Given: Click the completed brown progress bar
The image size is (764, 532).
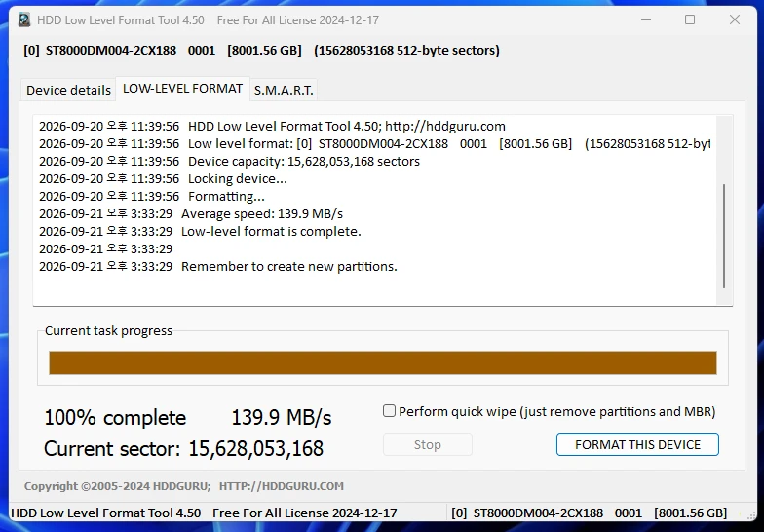Looking at the screenshot, I should pyautogui.click(x=382, y=362).
